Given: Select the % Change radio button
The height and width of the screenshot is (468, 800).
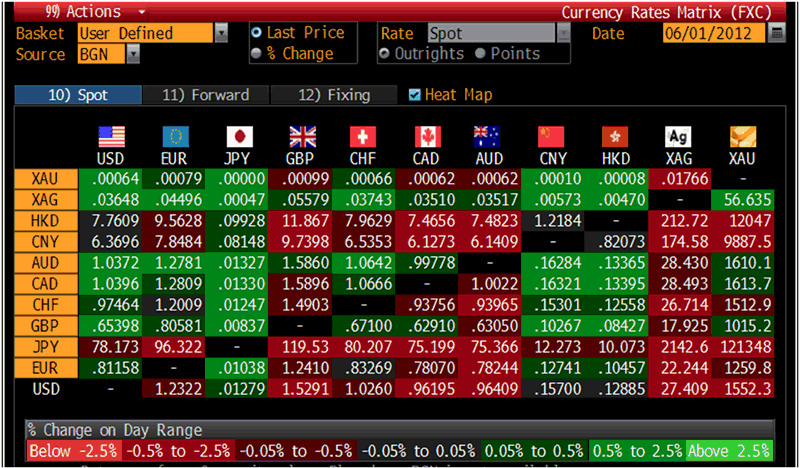Looking at the screenshot, I should (257, 53).
